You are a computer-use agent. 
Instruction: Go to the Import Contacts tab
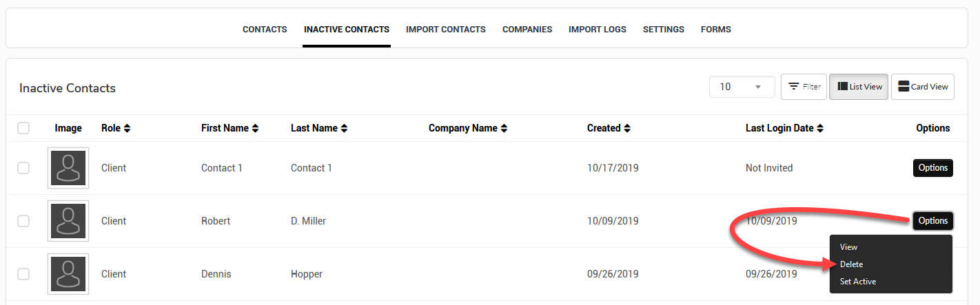446,30
